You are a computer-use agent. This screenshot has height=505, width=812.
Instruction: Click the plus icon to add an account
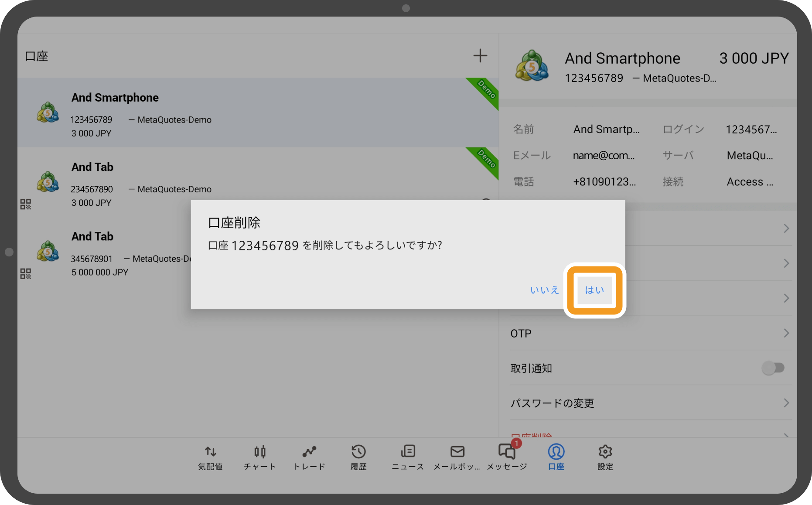click(x=480, y=55)
